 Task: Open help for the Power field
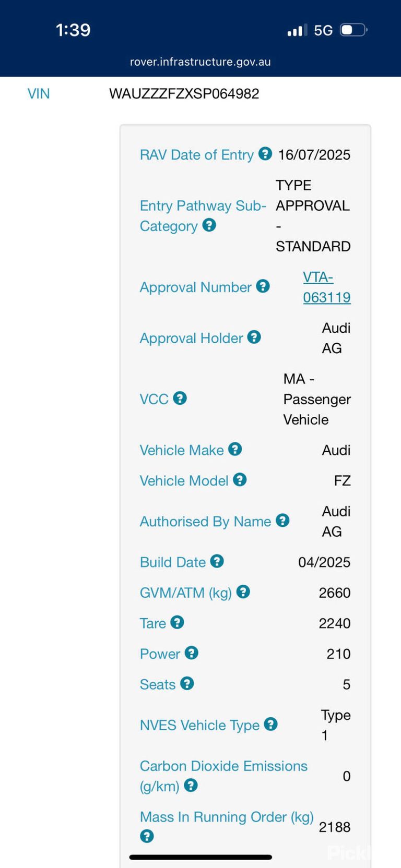pyautogui.click(x=192, y=653)
